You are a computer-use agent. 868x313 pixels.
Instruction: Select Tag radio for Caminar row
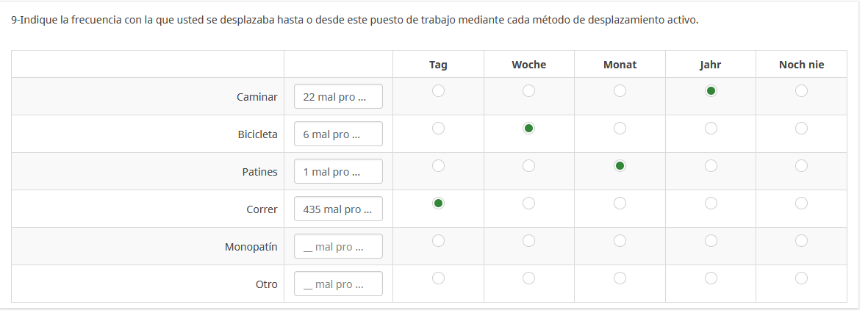[438, 91]
